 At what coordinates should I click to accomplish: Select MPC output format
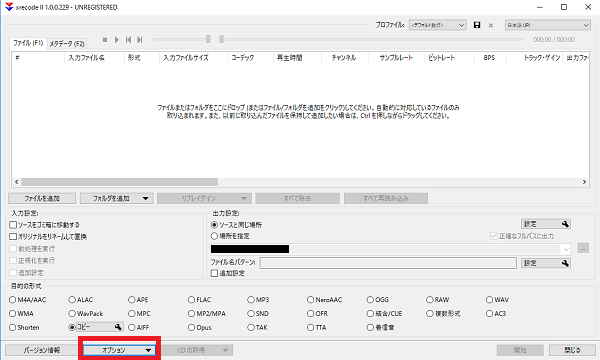132,314
